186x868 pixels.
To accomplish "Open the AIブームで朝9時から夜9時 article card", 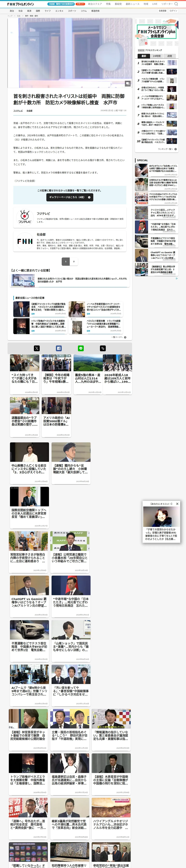I will pyautogui.click(x=29, y=685).
